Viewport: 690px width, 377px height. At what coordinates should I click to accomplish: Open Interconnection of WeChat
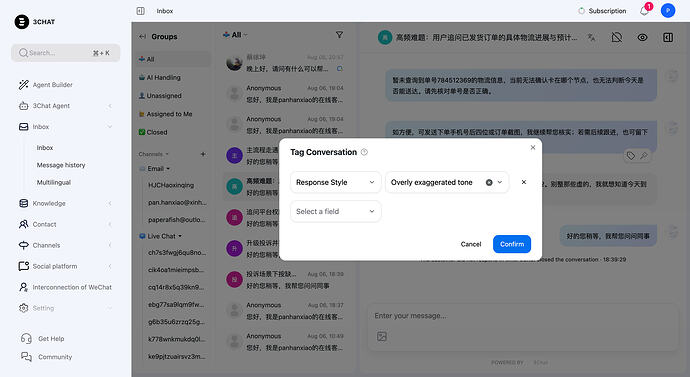coord(72,287)
